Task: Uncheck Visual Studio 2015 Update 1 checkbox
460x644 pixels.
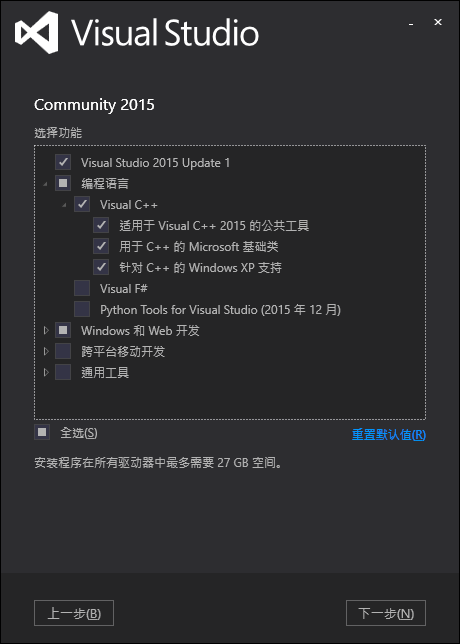Action: (x=63, y=162)
